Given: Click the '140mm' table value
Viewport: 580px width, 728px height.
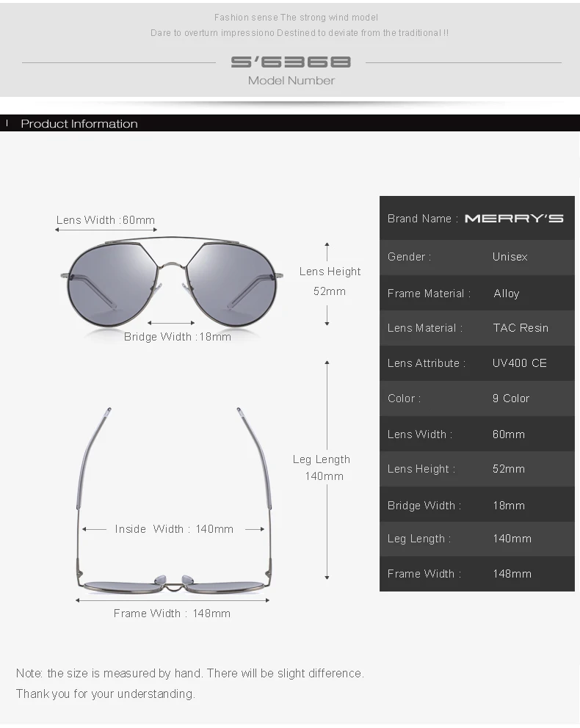Looking at the screenshot, I should tap(512, 539).
